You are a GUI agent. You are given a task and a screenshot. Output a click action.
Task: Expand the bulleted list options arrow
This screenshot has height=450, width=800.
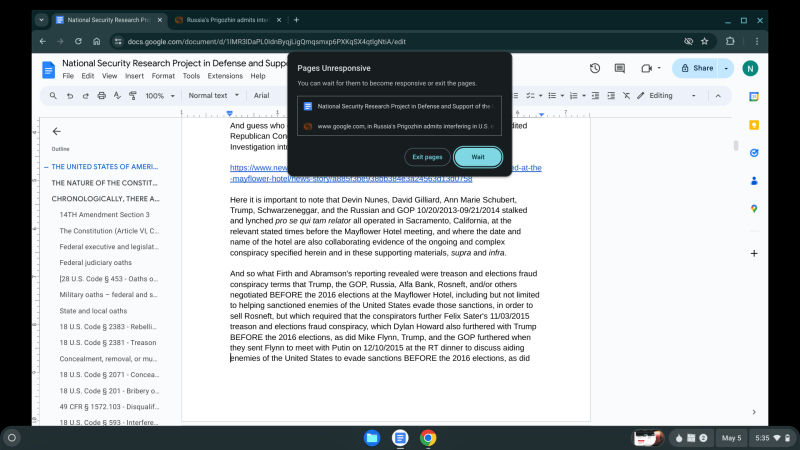(562, 95)
